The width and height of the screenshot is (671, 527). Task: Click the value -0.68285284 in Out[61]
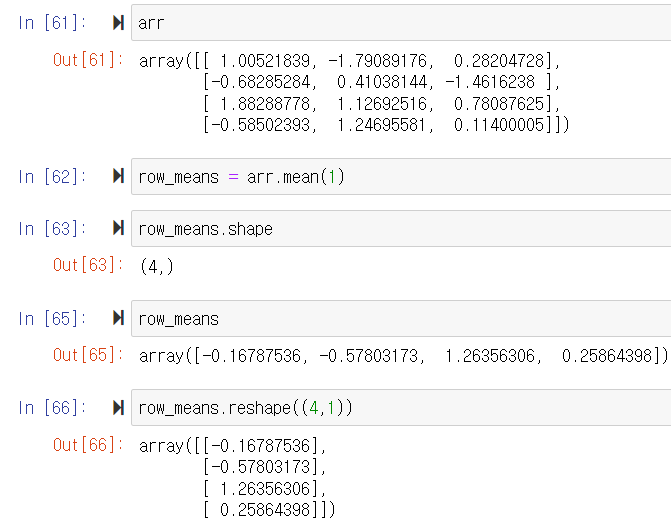coord(261,82)
